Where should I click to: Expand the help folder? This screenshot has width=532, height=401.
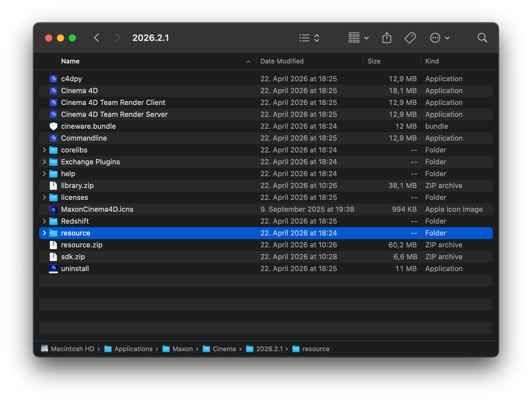point(44,174)
